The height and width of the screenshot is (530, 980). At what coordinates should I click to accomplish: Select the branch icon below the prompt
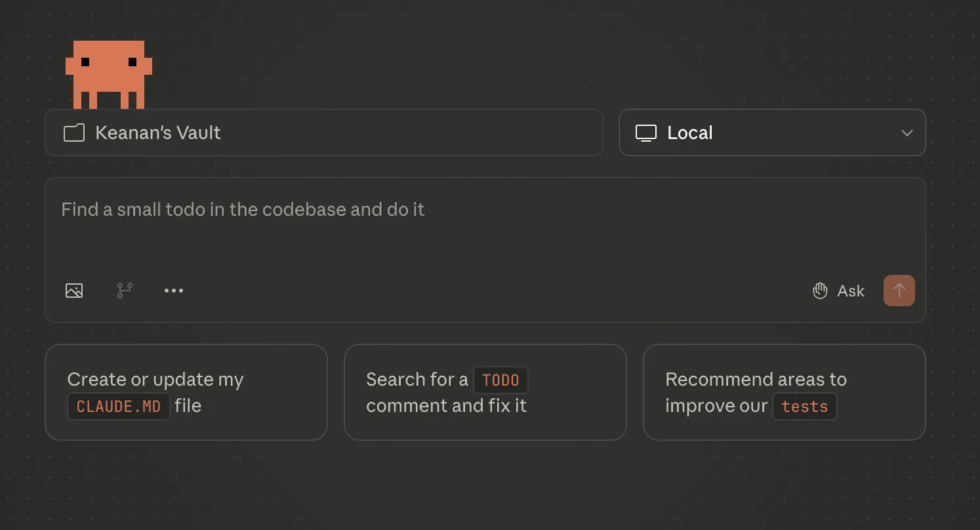click(124, 291)
